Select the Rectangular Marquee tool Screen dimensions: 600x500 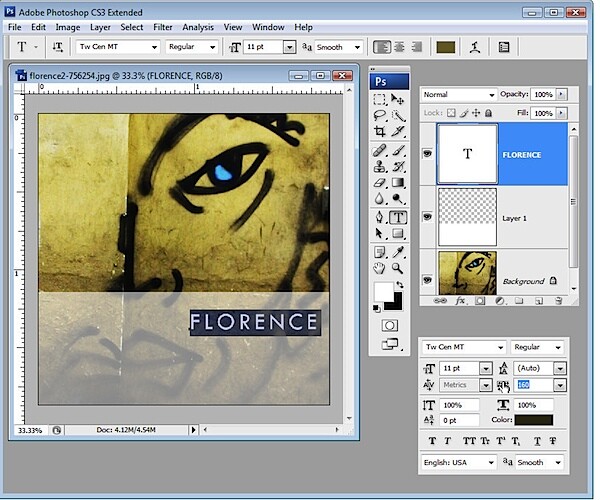380,99
